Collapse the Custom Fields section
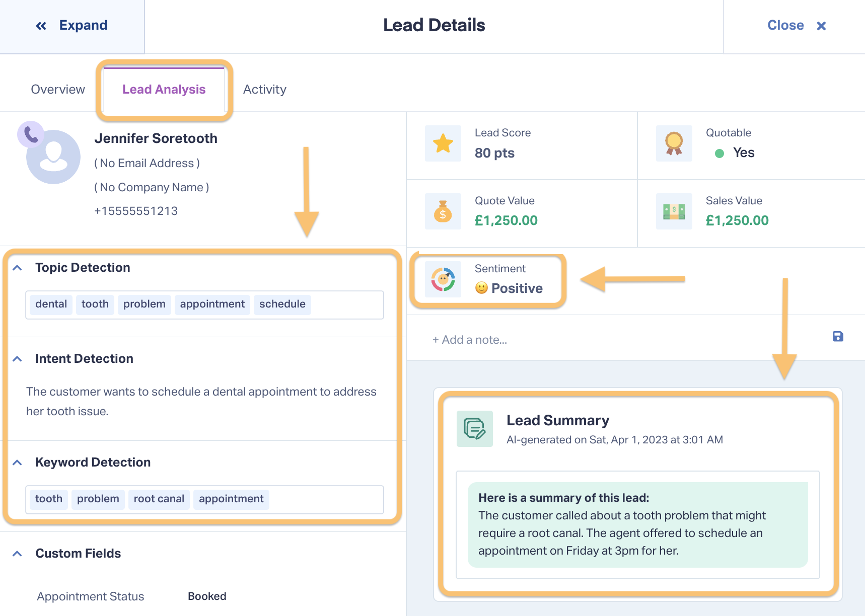The width and height of the screenshot is (865, 616). (17, 554)
